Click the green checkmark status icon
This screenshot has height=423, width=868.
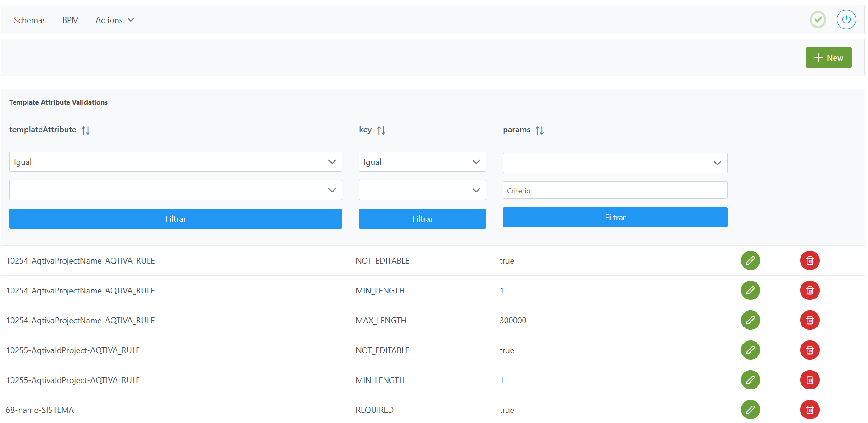click(818, 20)
